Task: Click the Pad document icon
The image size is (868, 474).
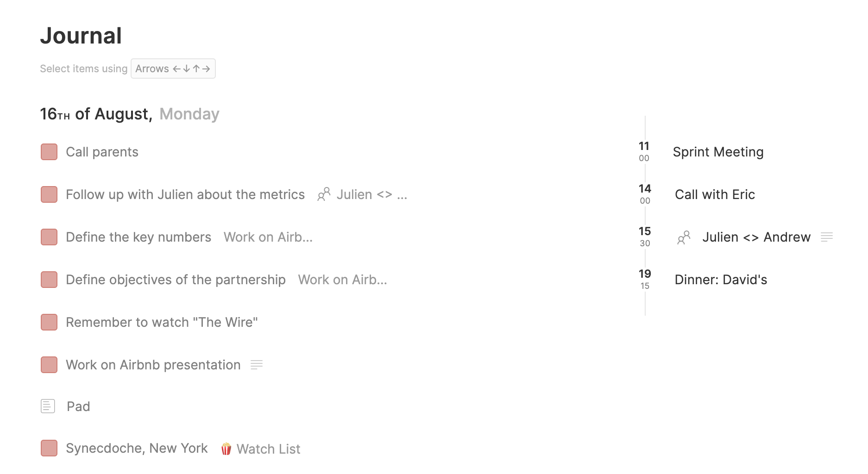Action: pyautogui.click(x=48, y=406)
